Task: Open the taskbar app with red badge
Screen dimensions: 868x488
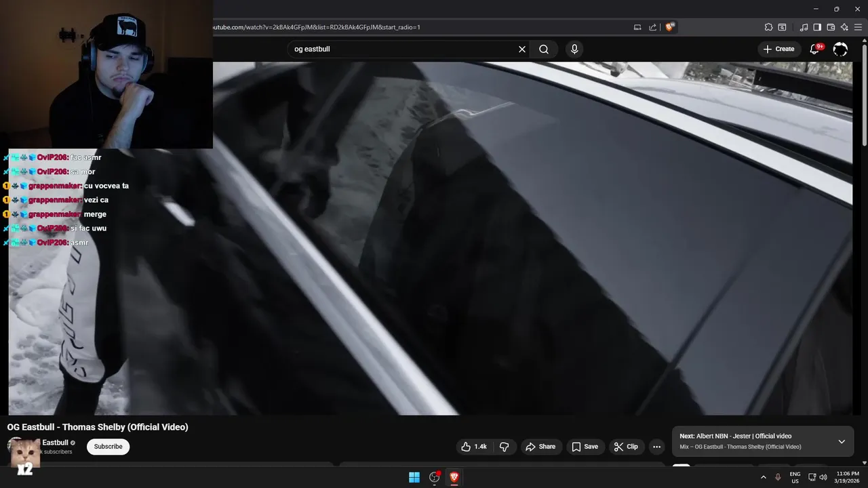Action: pos(435,477)
